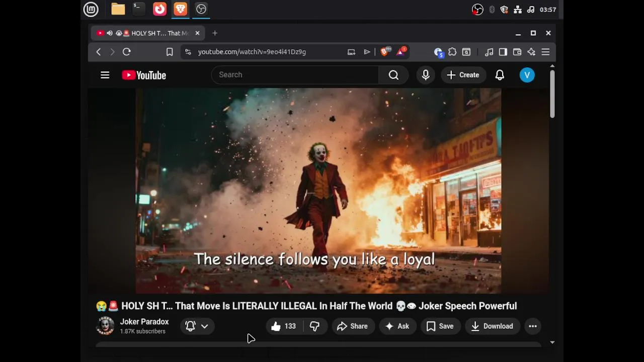The width and height of the screenshot is (644, 362).
Task: Go back in browser history
Action: click(x=99, y=52)
